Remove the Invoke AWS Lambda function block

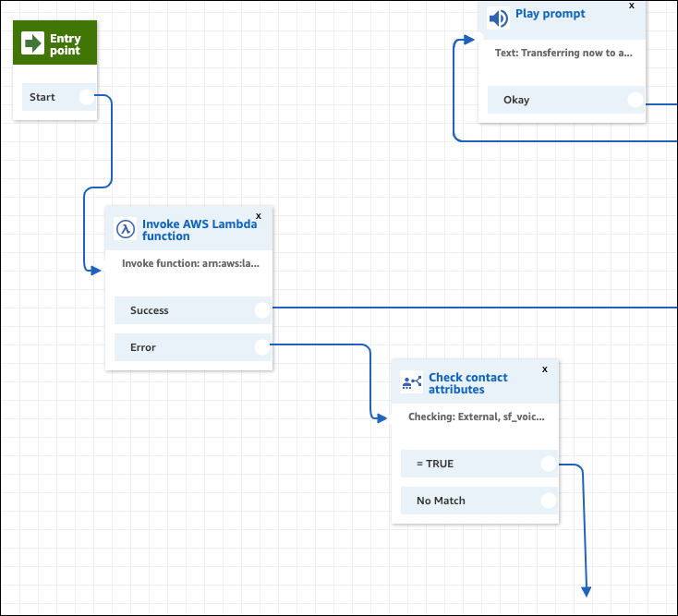pos(259,216)
